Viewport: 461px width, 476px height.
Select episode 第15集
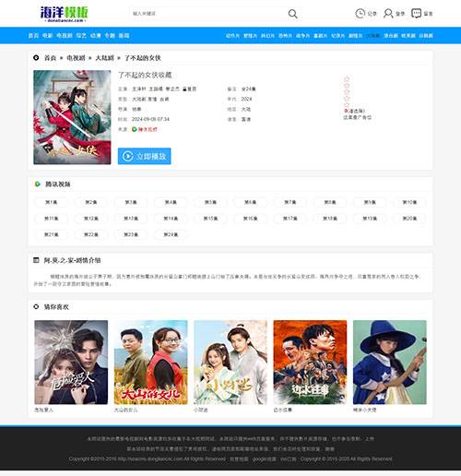click(210, 219)
